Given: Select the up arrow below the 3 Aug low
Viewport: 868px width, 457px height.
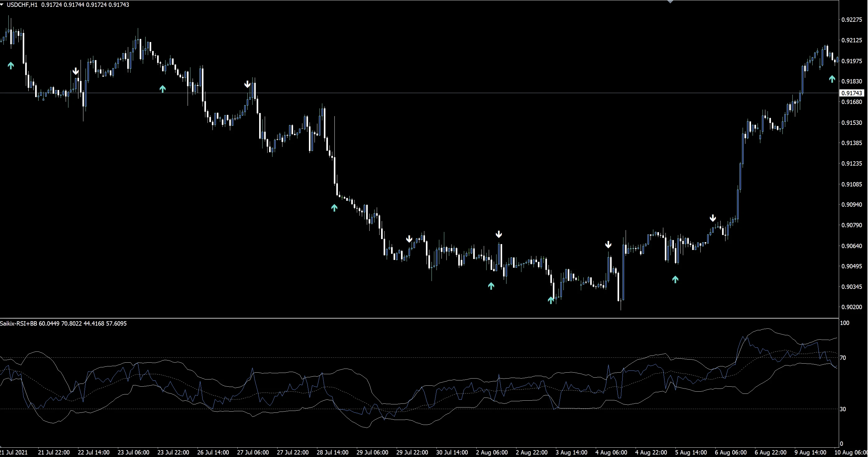Looking at the screenshot, I should pyautogui.click(x=551, y=299).
